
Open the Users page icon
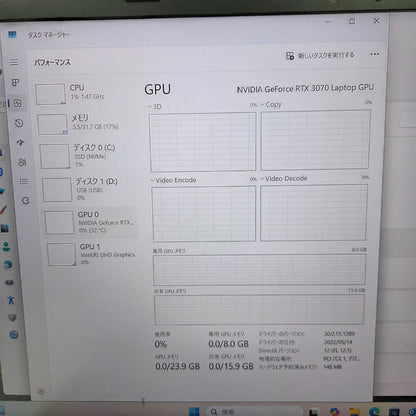[22, 162]
